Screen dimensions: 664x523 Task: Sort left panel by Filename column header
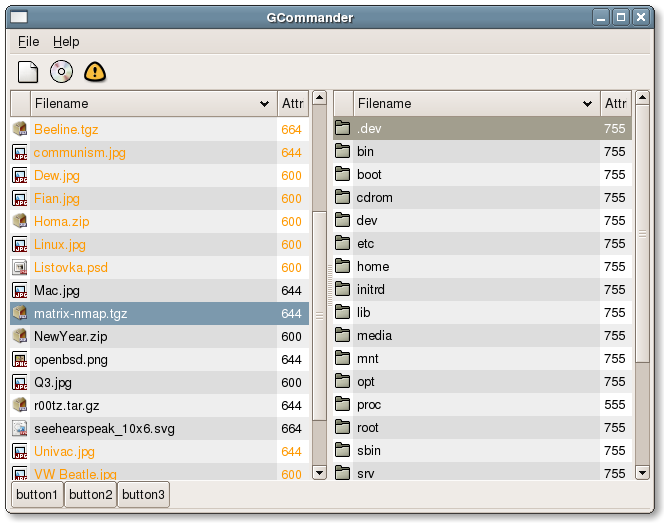point(153,103)
